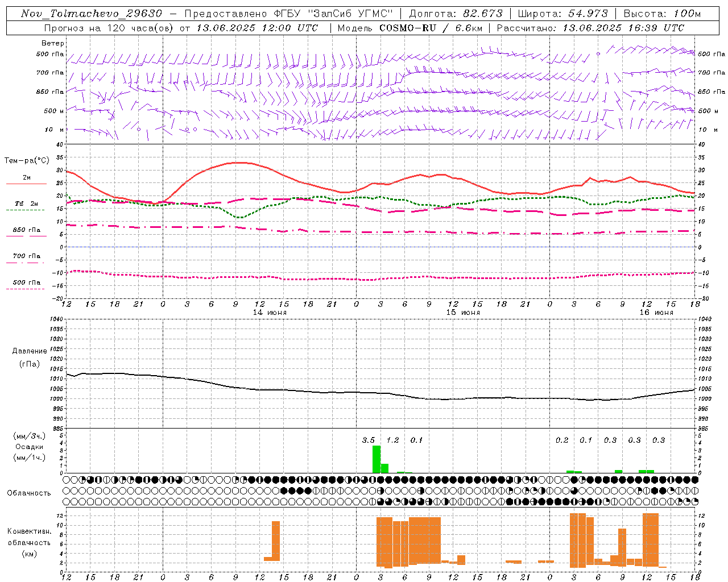Click the Модель COSMO-RU / 6.6км text

click(x=409, y=28)
